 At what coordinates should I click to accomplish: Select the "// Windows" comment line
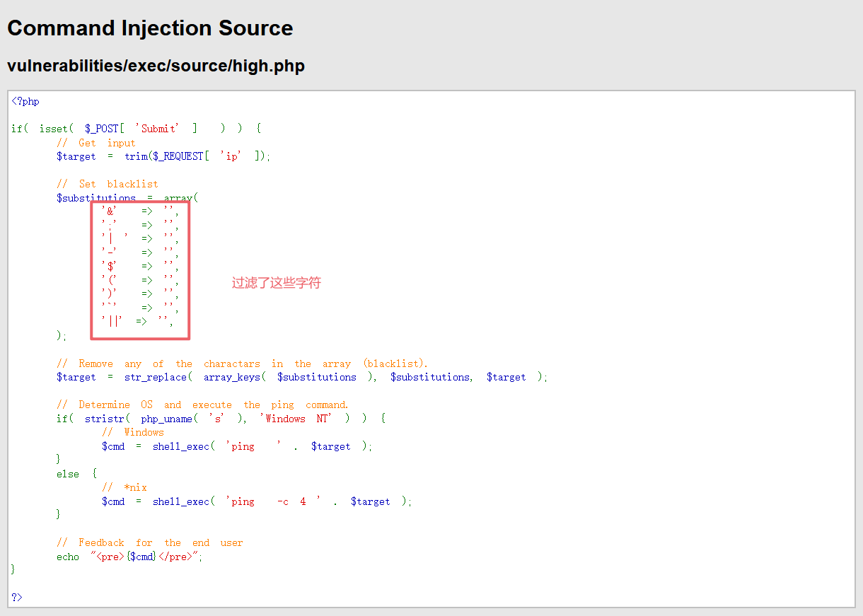point(132,432)
